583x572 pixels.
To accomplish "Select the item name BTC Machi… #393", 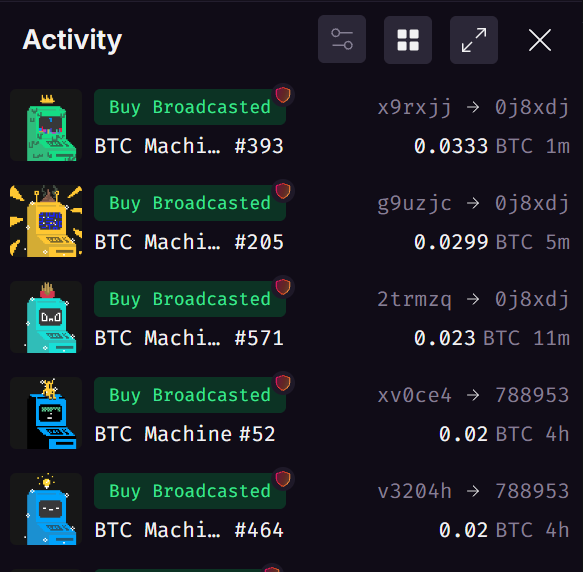I will click(x=189, y=146).
